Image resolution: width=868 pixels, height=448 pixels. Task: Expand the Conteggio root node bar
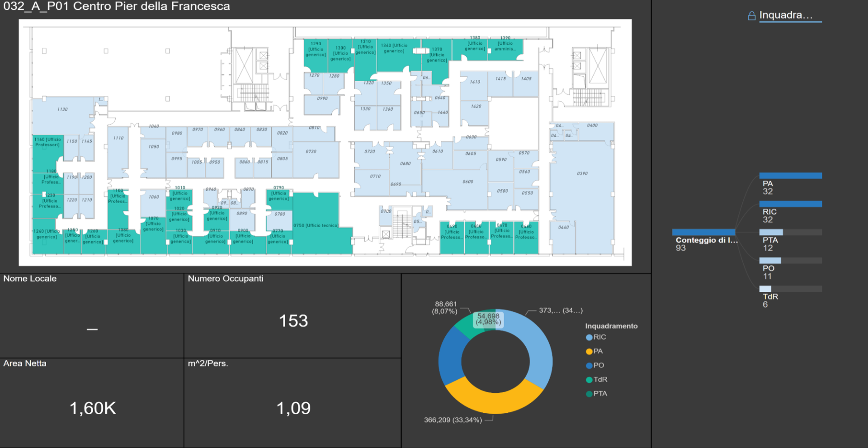click(x=703, y=232)
